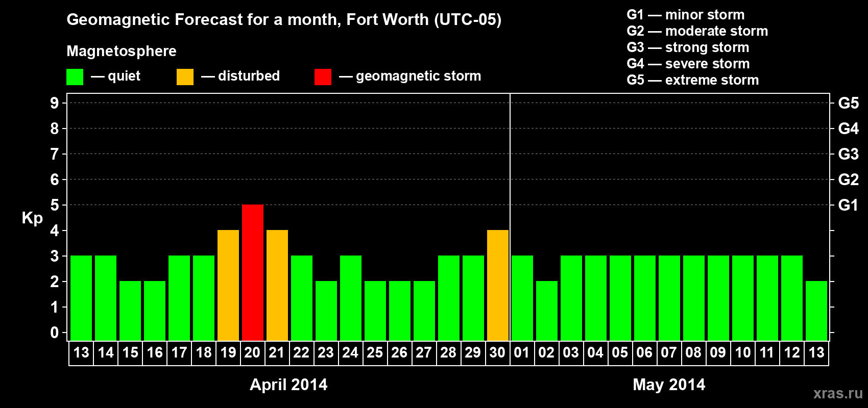
Task: Click the G5 right-axis label
Action: 848,103
